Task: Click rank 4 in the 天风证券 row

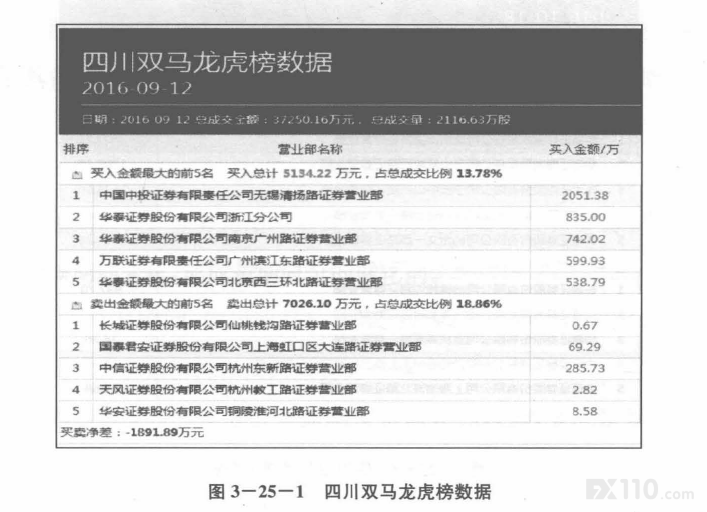Action: click(x=76, y=390)
